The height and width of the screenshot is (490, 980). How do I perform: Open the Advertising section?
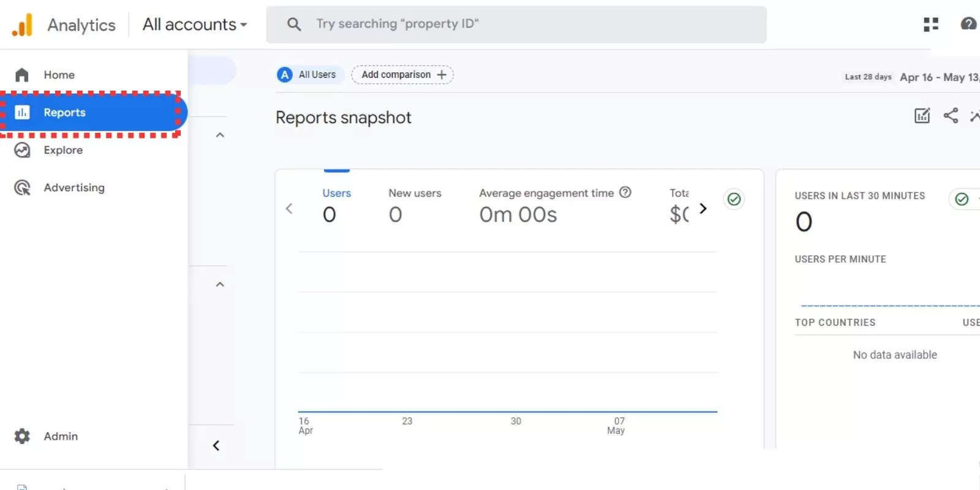tap(74, 187)
